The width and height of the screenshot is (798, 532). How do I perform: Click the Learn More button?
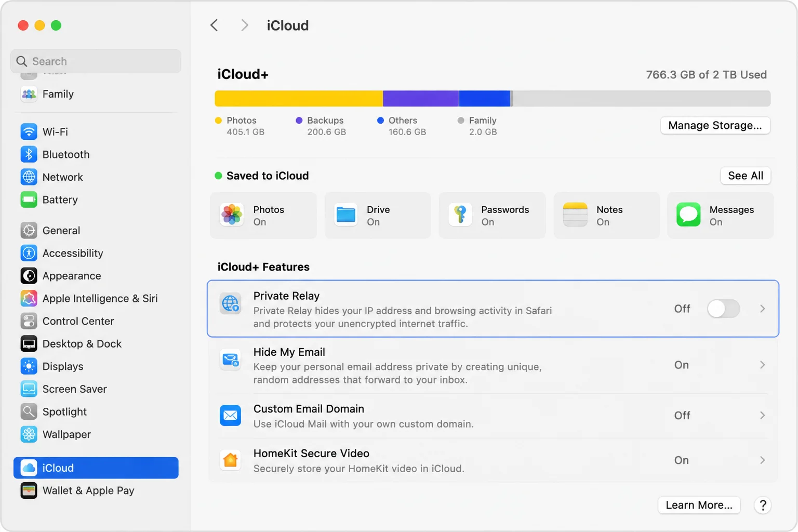[699, 505]
